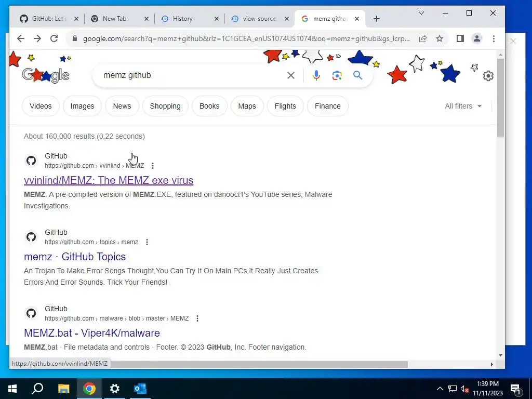Click the Google doodle logo
This screenshot has width=532, height=399.
[46, 75]
